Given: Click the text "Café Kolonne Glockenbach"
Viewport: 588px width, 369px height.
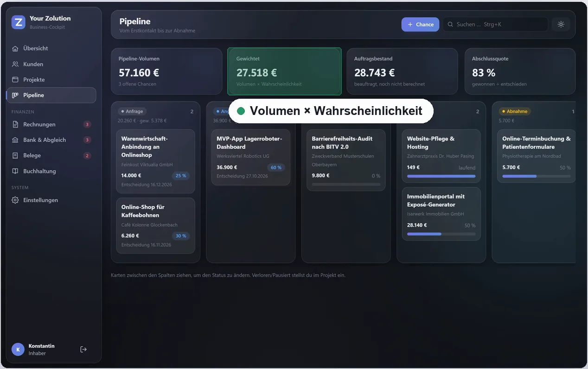Looking at the screenshot, I should pyautogui.click(x=149, y=225).
